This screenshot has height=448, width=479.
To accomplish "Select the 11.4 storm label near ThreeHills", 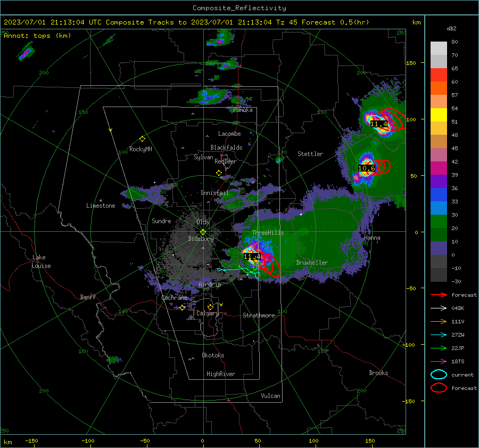I will 252,257.
